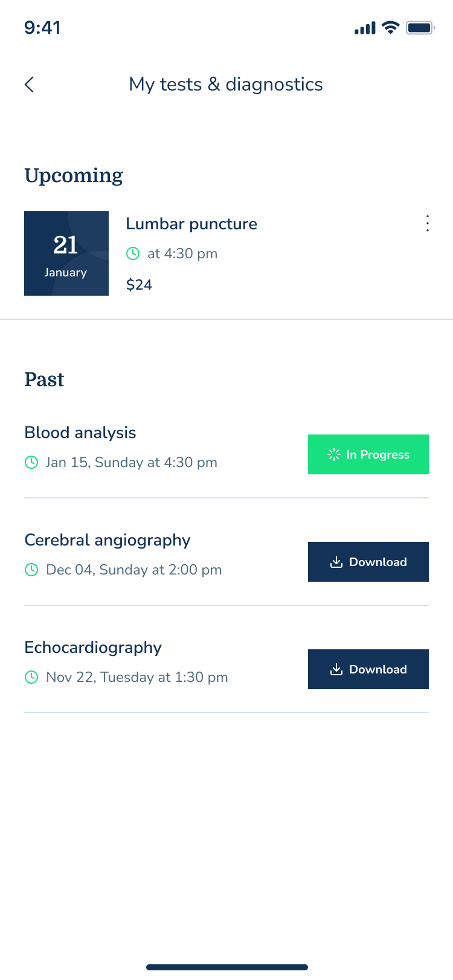Viewport: 453px width, 980px height.
Task: Download the Echocardiography results
Action: tap(368, 669)
